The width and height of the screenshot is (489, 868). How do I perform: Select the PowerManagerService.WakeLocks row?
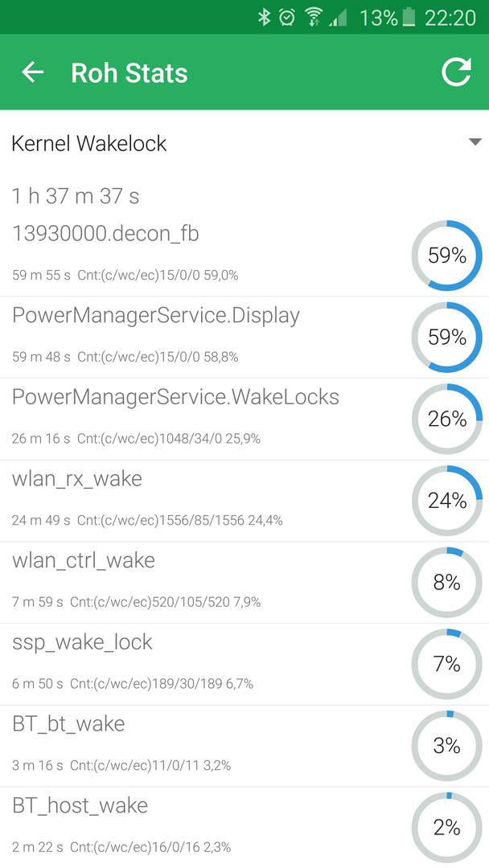pos(244,419)
